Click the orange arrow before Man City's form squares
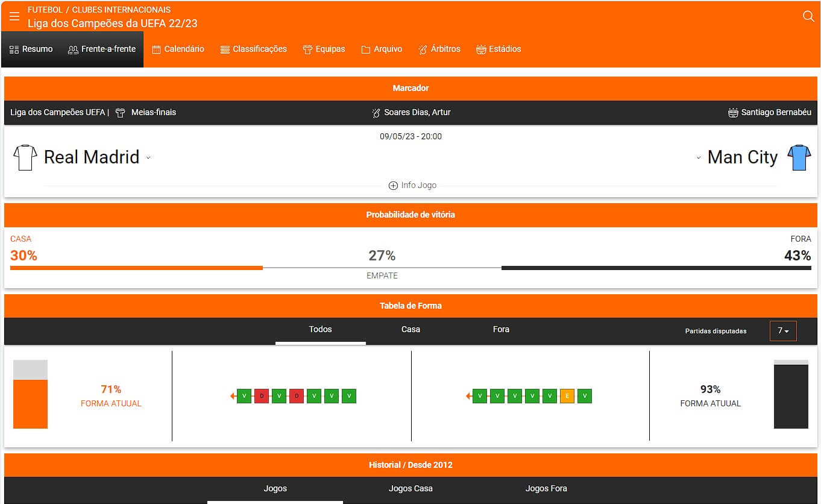The height and width of the screenshot is (504, 821). click(x=468, y=396)
